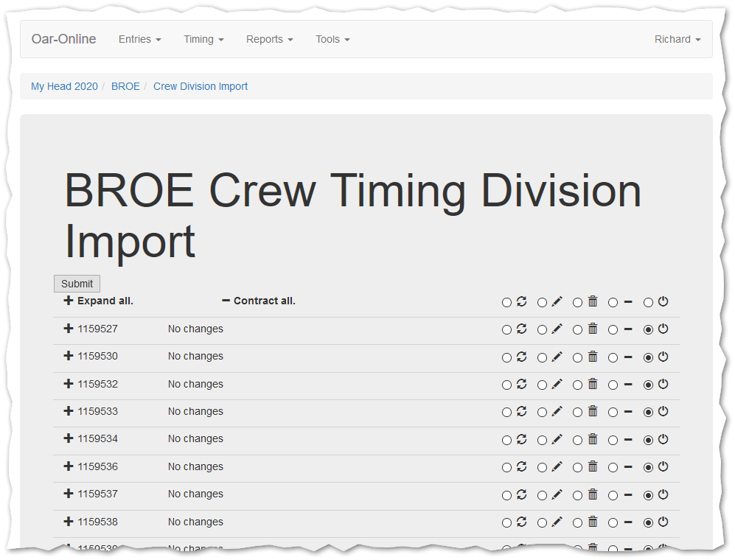Viewport: 735px width, 560px height.
Task: Open the Reports menu
Action: [269, 39]
